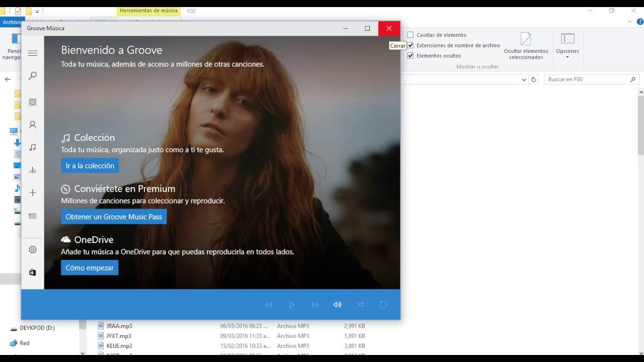Collapse the Explorer ribbon with the chevron
Image resolution: width=644 pixels, height=362 pixels.
[630, 22]
